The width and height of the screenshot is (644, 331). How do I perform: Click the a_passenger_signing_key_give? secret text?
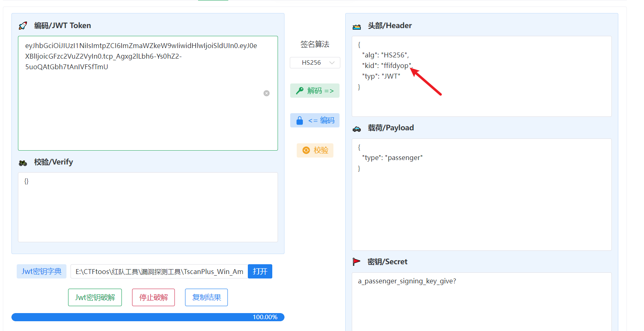tap(407, 281)
